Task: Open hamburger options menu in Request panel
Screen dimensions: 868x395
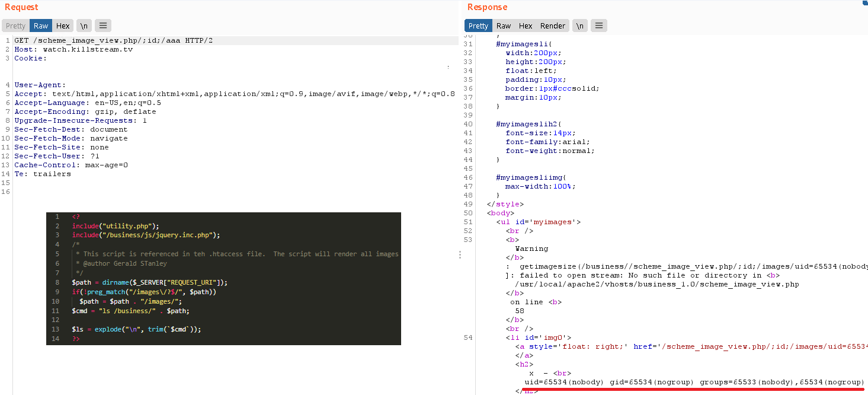Action: [103, 26]
